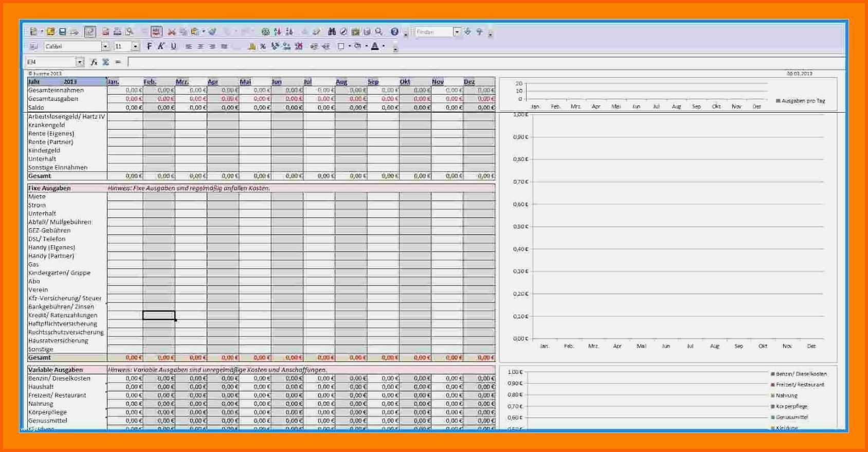Expand the Calibri font name dropdown
Screen dimensions: 868x452
tap(105, 47)
